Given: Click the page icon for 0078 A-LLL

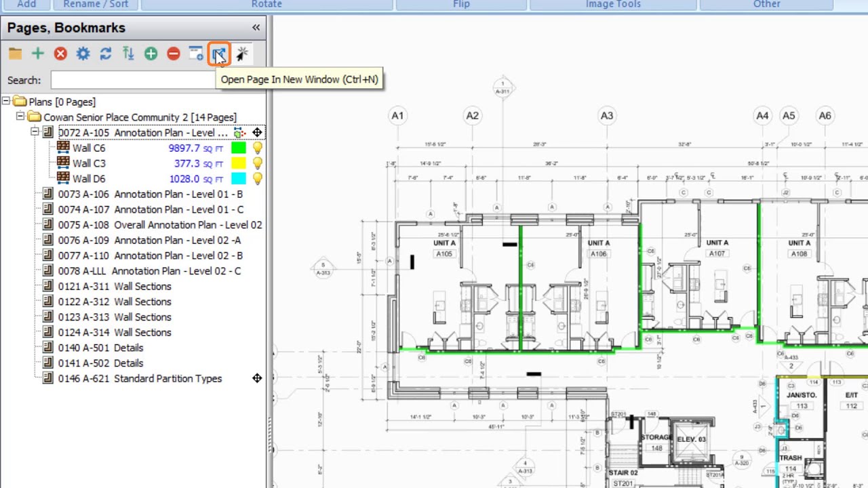Looking at the screenshot, I should click(47, 270).
